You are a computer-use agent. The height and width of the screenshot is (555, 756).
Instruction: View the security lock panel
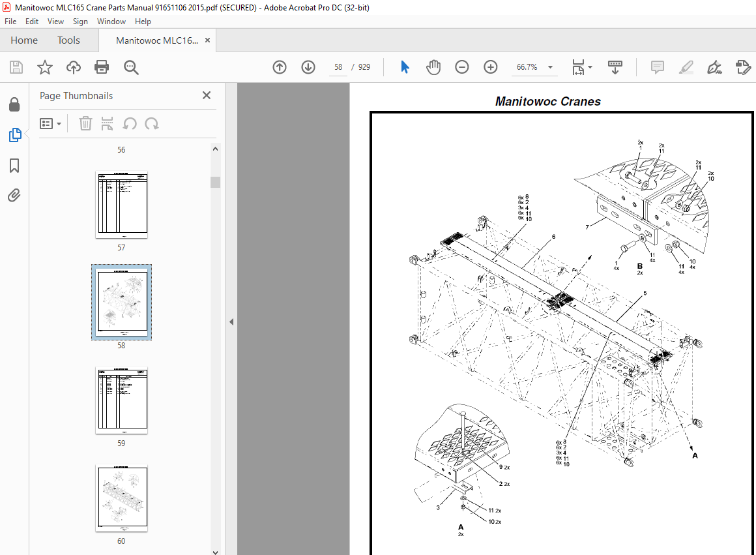[x=14, y=105]
